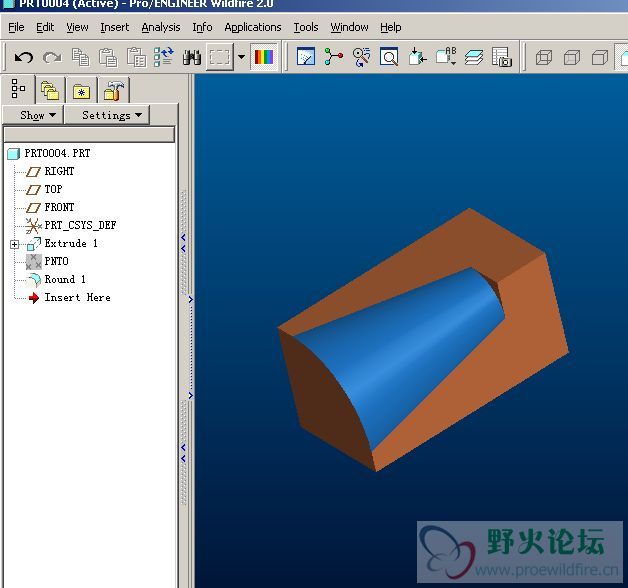Open the Find binoculars tool

192,58
